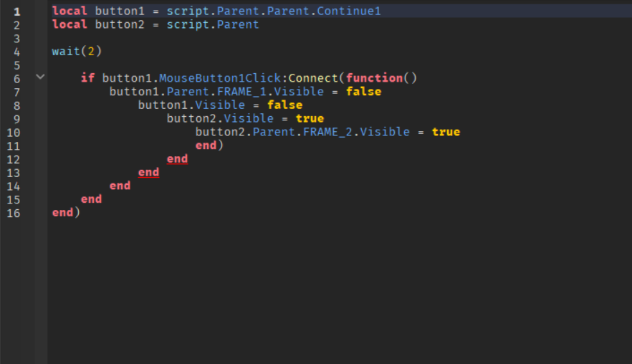Click the false value on line 8
Screen dimensions: 632x364
click(x=285, y=105)
